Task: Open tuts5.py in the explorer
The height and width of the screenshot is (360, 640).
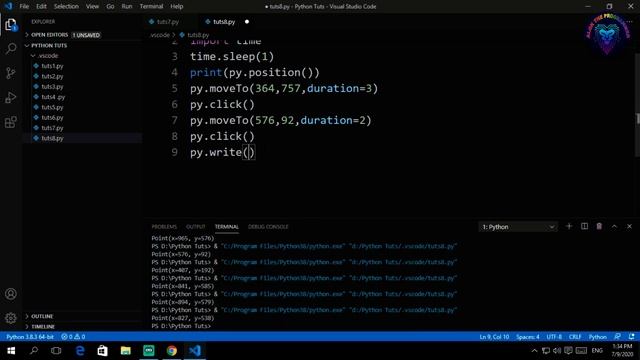Action: [52, 107]
